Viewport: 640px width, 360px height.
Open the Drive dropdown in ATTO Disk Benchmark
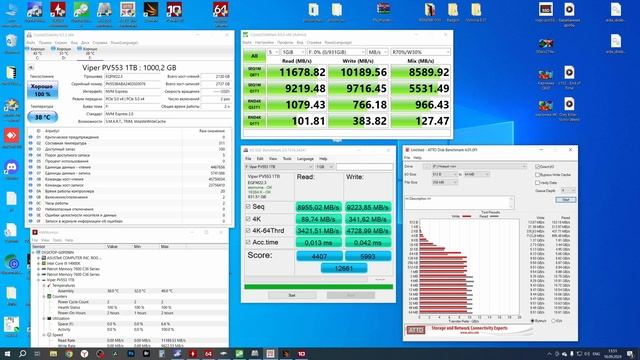(479, 167)
